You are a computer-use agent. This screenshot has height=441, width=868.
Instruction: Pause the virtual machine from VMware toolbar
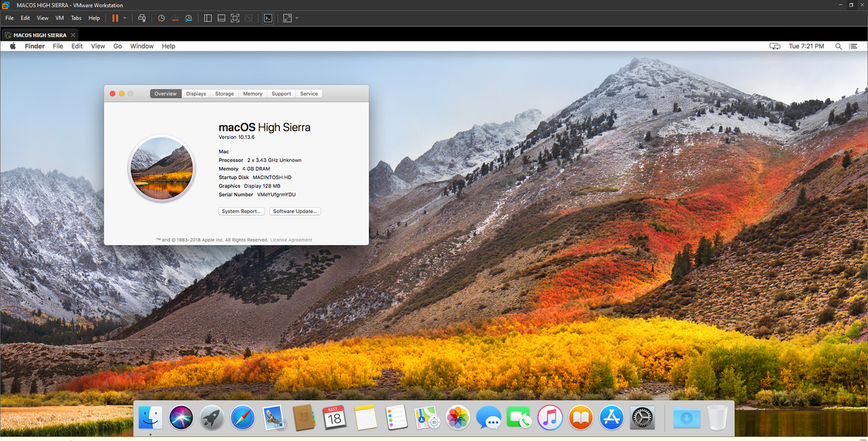coord(115,18)
